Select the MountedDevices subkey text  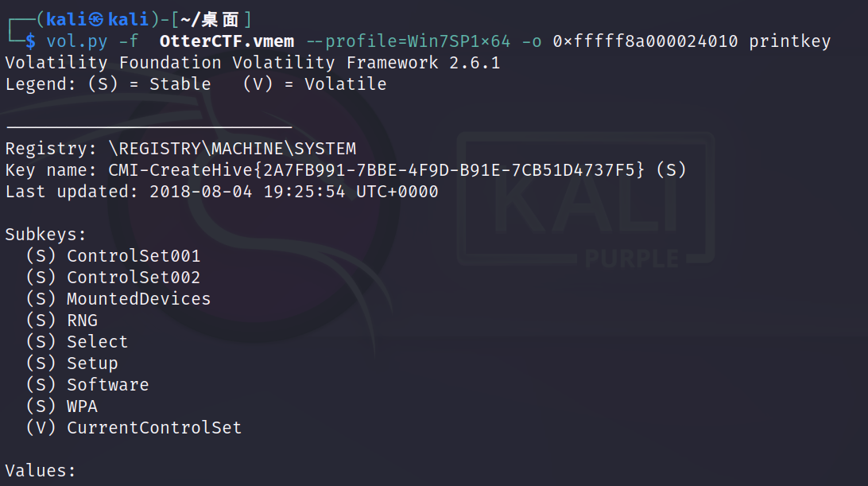coord(138,299)
